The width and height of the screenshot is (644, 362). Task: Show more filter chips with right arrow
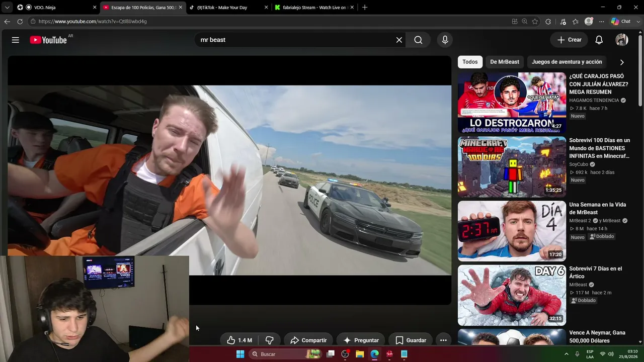pos(622,62)
